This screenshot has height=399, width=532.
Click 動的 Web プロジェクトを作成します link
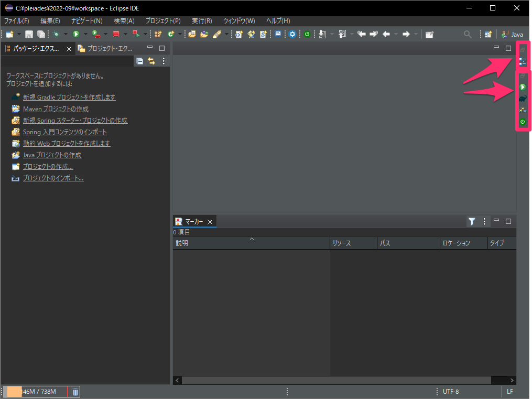click(x=67, y=144)
